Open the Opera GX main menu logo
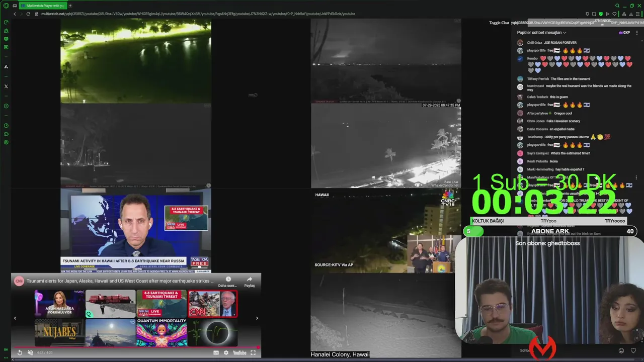Screen dimensions: 644x362 6,6
